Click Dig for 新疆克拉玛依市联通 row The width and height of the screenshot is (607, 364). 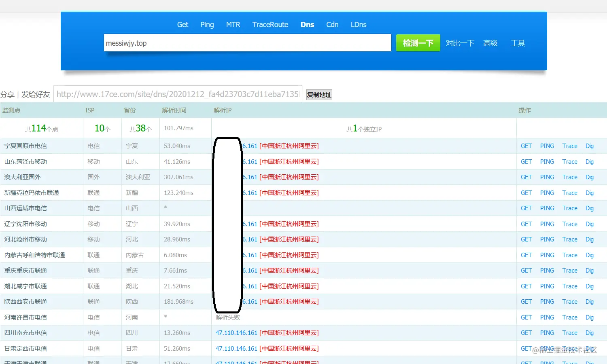590,193
